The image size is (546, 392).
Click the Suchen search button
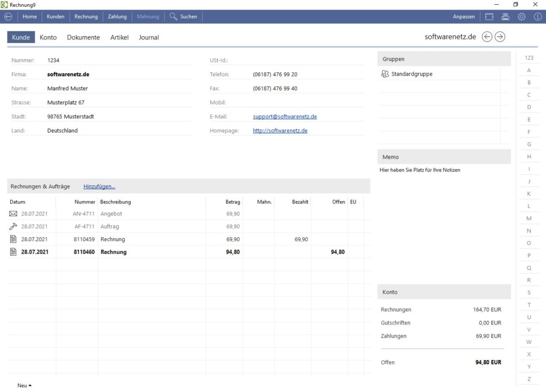point(183,17)
